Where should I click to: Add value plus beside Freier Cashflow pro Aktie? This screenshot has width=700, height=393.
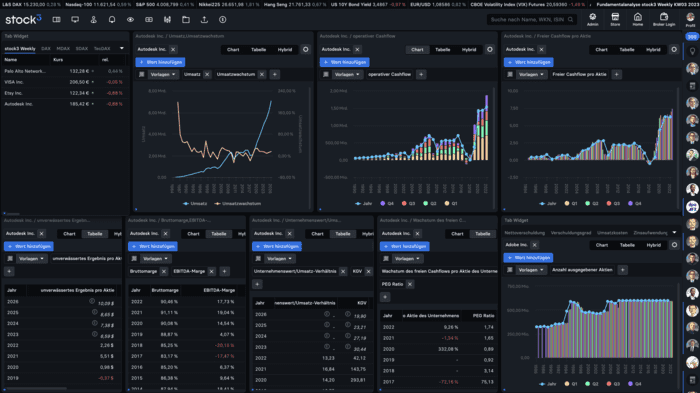[617, 75]
